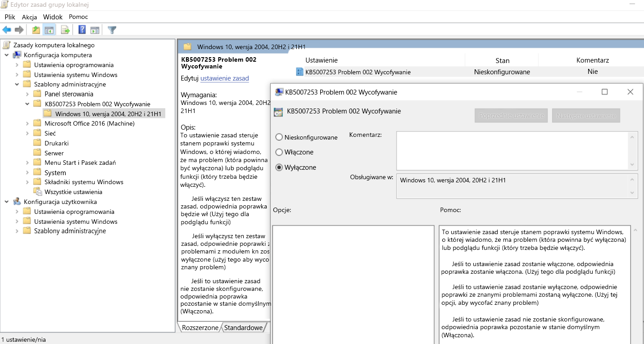Viewport: 644px width, 344px height.
Task: Select the Włączone radio button
Action: point(279,152)
